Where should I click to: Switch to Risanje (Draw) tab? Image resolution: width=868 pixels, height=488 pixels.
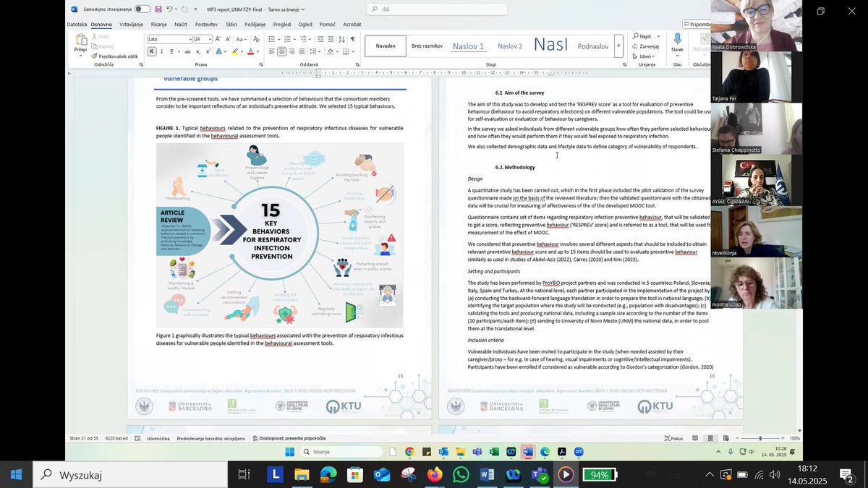coord(158,24)
